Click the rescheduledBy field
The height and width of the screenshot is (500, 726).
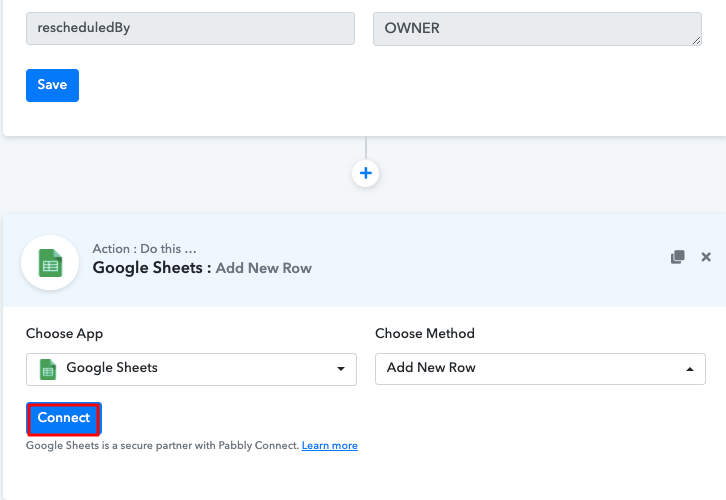pyautogui.click(x=190, y=29)
